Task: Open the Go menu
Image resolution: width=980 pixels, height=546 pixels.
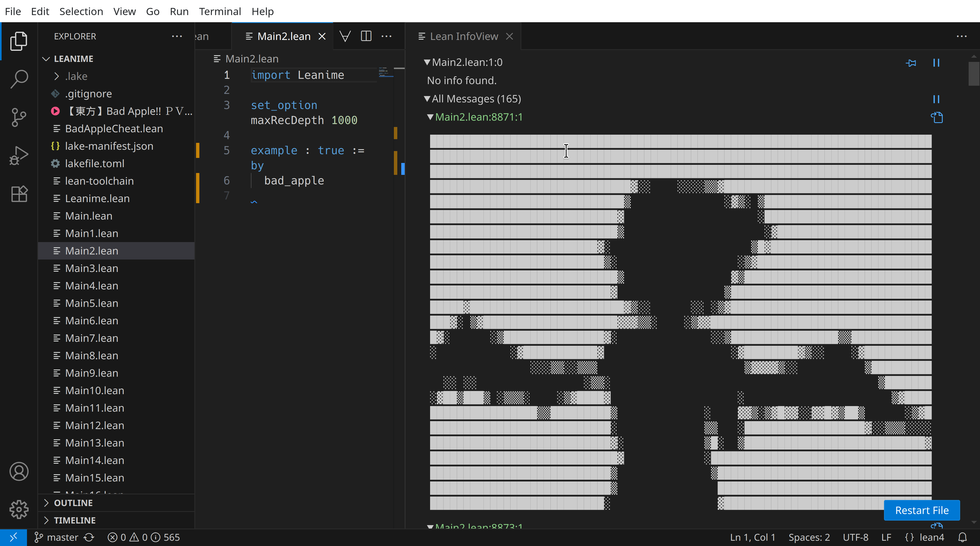Action: [153, 11]
